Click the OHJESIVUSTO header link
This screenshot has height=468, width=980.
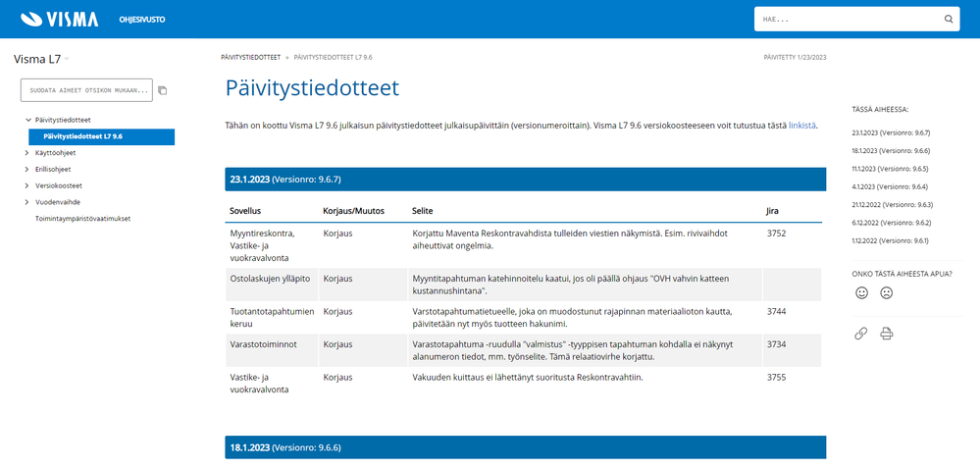(x=142, y=20)
